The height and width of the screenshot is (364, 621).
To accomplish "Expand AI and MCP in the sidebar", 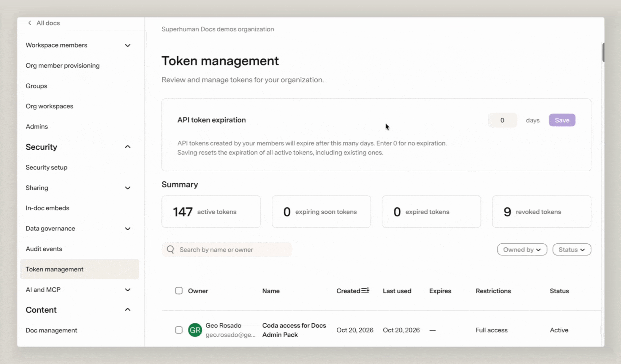I will (x=128, y=290).
